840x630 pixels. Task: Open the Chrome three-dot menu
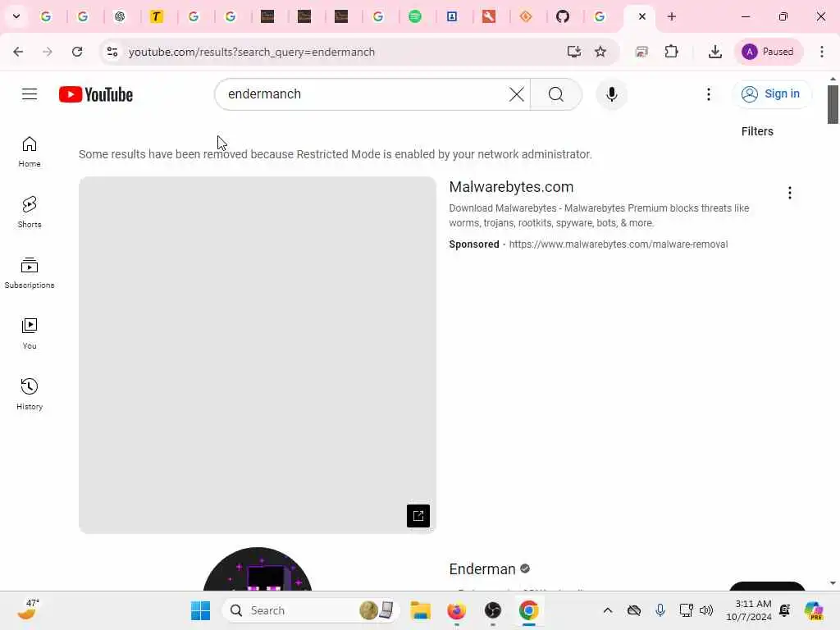[822, 52]
